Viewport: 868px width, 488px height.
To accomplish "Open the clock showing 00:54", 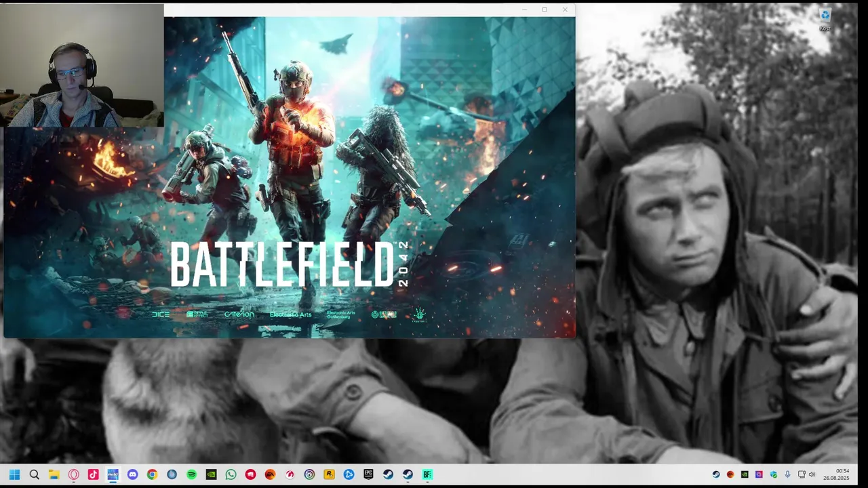I will click(x=836, y=474).
